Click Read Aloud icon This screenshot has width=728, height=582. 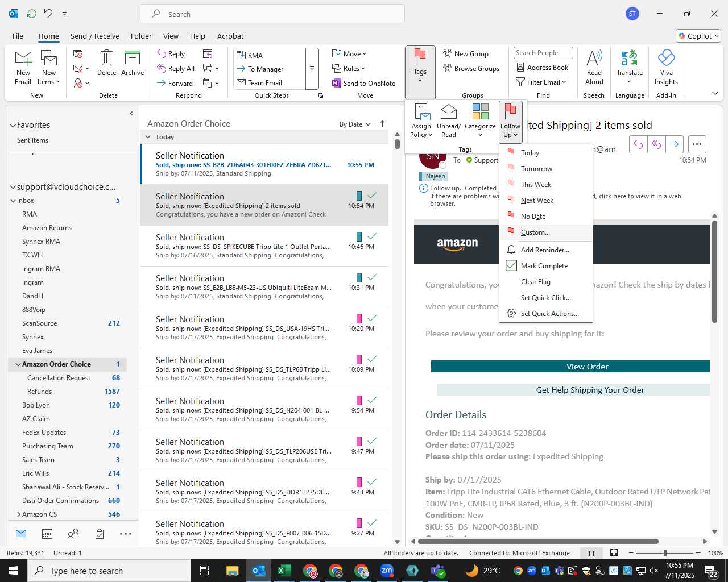click(x=594, y=58)
